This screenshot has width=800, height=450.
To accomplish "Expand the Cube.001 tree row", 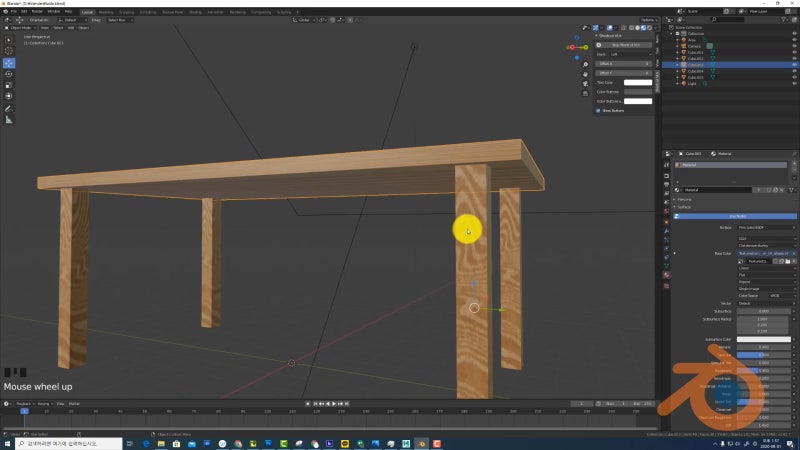I will point(678,52).
